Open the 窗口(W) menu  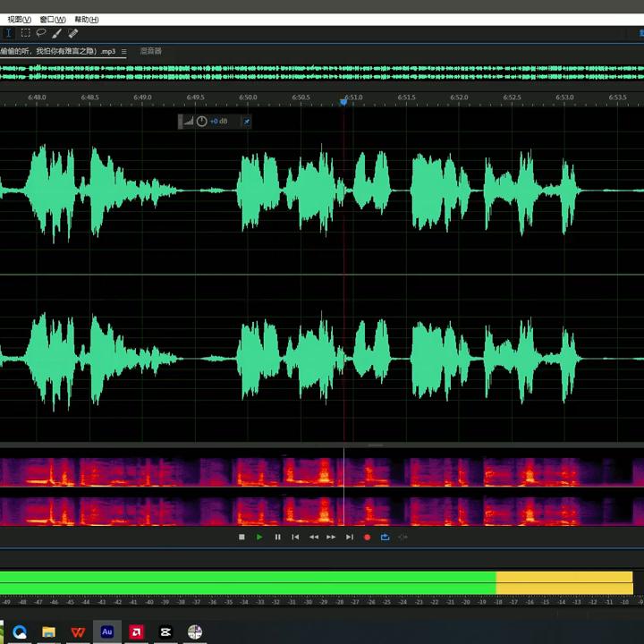click(53, 19)
